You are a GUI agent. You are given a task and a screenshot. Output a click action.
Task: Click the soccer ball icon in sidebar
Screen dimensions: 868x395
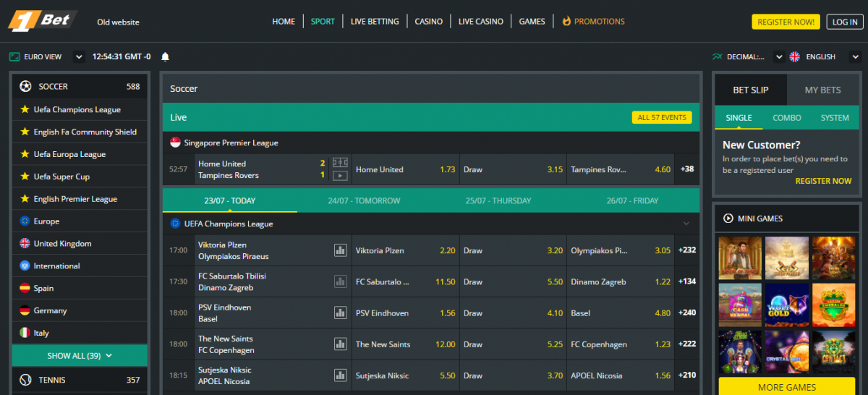click(x=26, y=86)
